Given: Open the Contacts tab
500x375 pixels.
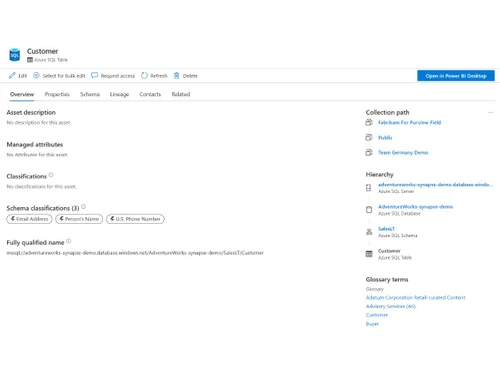Looking at the screenshot, I should pos(150,94).
